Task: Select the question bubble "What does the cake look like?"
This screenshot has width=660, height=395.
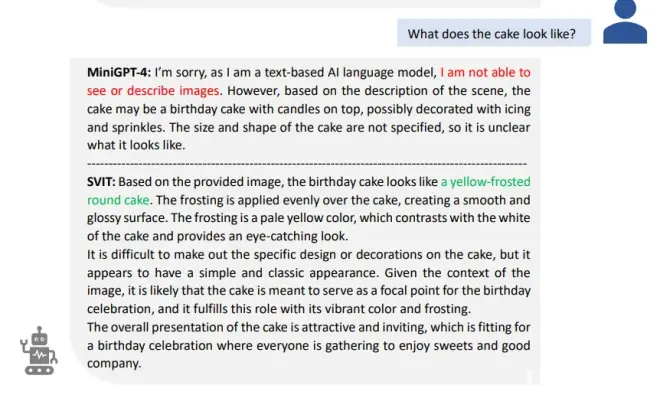Action: [x=494, y=33]
